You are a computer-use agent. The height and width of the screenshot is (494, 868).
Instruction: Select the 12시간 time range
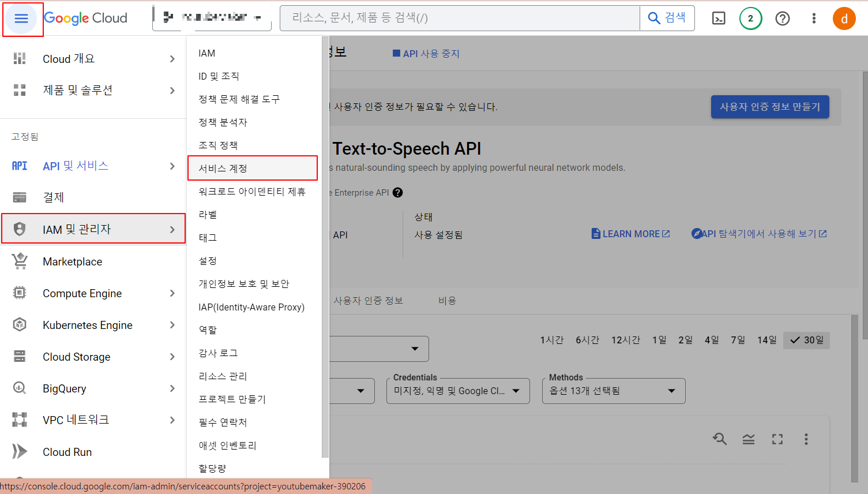click(626, 340)
